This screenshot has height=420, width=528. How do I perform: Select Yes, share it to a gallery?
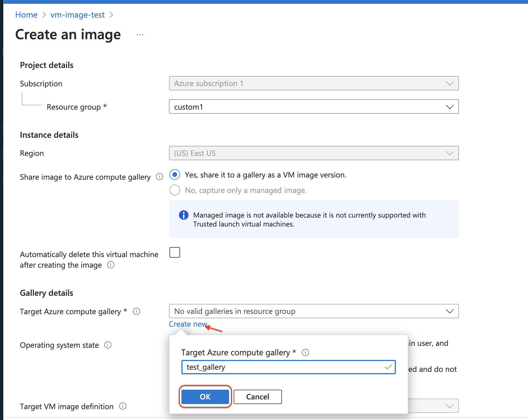(175, 175)
